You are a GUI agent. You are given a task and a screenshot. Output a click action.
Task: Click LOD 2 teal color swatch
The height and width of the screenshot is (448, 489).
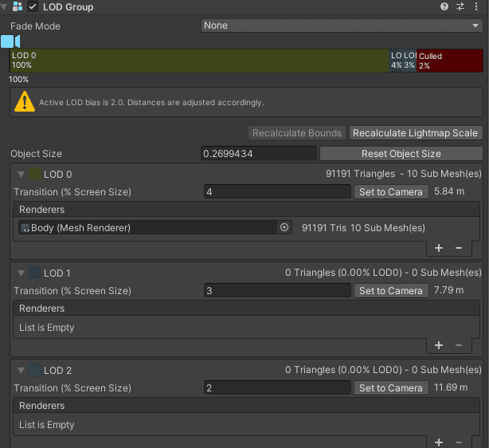coord(35,370)
